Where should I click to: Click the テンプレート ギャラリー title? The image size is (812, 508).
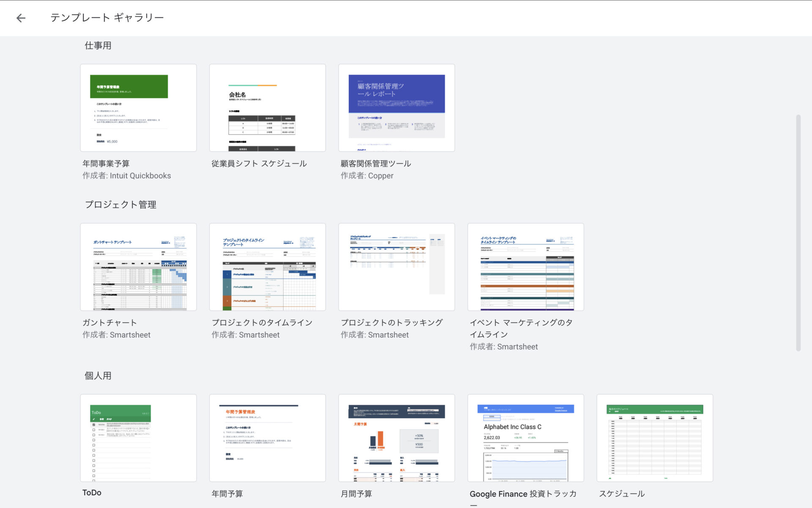(107, 17)
